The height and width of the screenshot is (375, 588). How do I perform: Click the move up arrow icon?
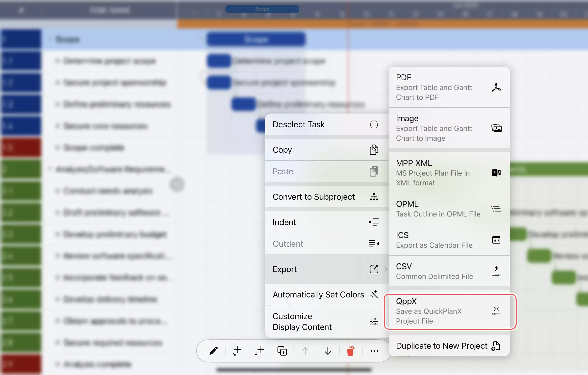(x=305, y=351)
